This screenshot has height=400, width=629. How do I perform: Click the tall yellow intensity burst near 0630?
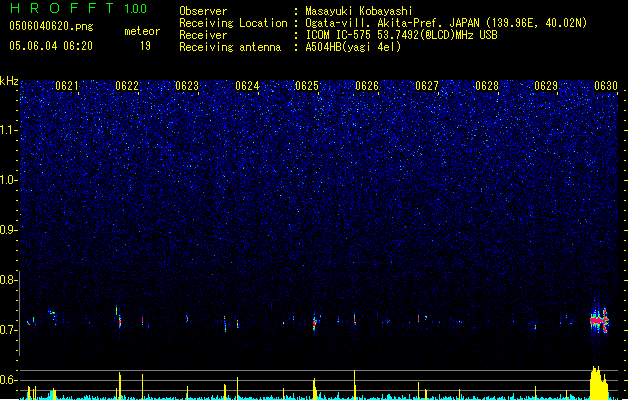point(599,383)
